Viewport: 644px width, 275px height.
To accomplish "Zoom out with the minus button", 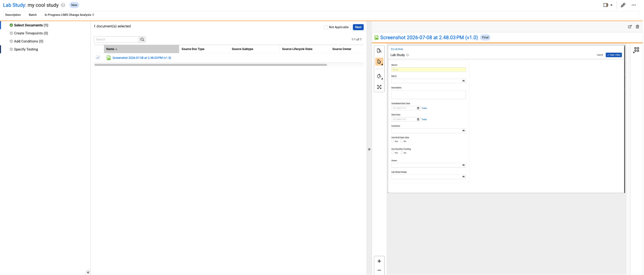I will pos(379,270).
